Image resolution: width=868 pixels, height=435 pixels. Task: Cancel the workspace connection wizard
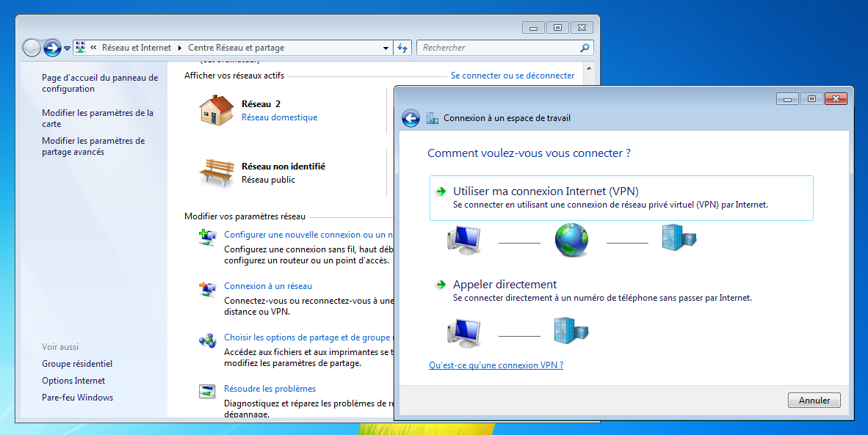814,401
